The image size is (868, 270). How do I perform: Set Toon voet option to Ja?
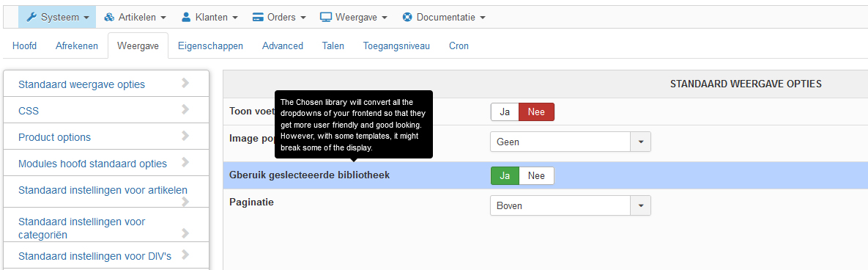(x=505, y=112)
